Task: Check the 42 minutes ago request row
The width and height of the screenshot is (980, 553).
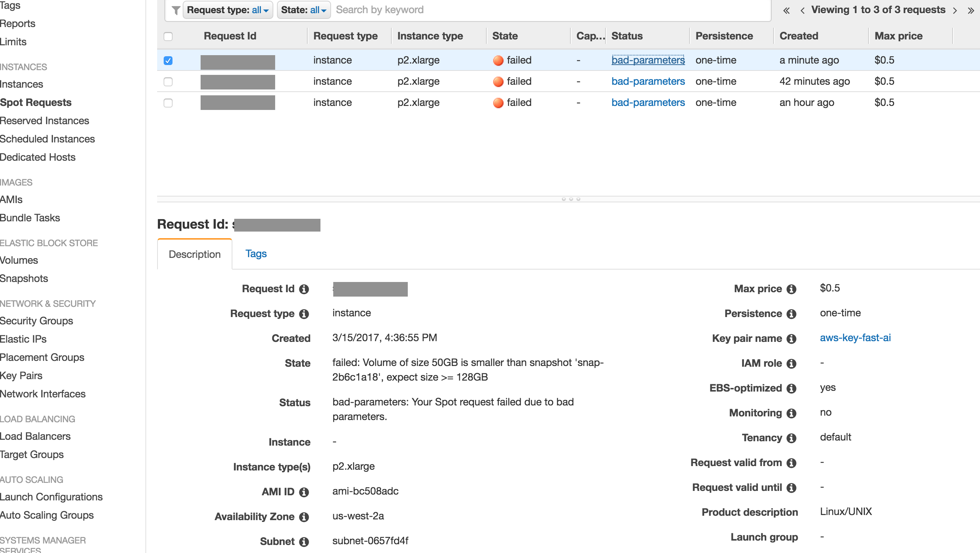Action: (168, 82)
